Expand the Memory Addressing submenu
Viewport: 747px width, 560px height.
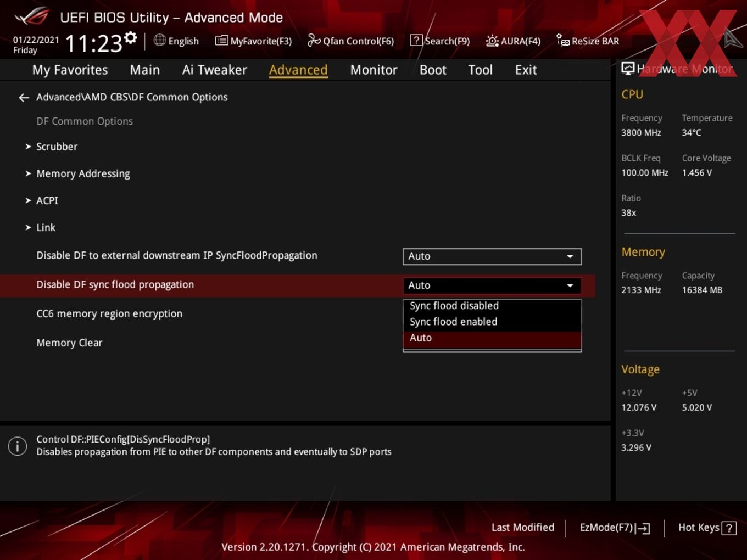83,173
